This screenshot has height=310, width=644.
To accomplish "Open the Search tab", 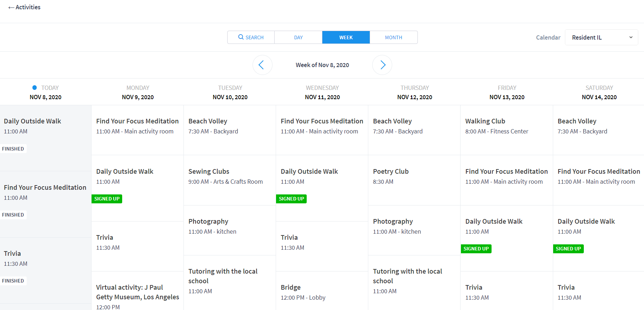I will [x=251, y=37].
